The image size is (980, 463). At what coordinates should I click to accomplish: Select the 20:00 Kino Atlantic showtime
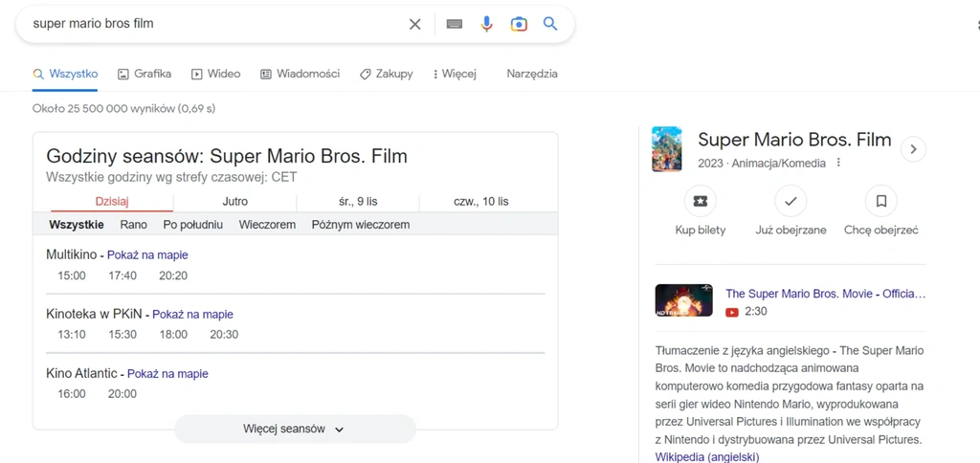[122, 393]
